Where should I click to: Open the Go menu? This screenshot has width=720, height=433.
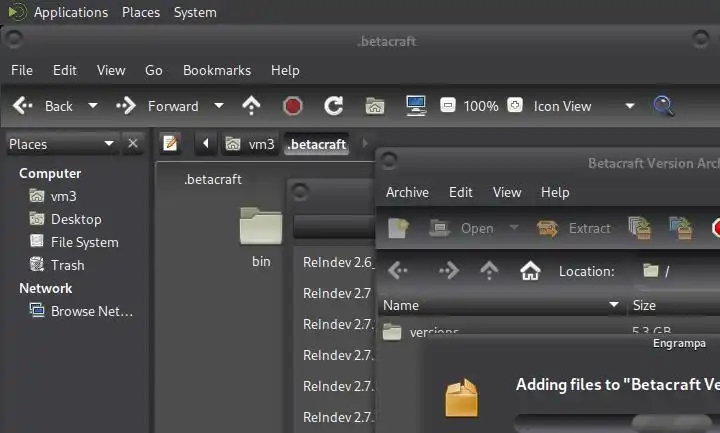point(154,70)
